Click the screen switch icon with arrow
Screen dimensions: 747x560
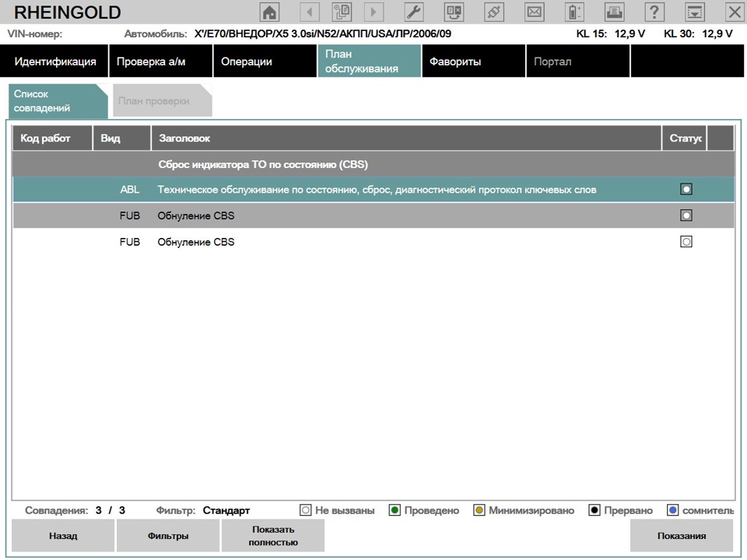click(x=454, y=12)
